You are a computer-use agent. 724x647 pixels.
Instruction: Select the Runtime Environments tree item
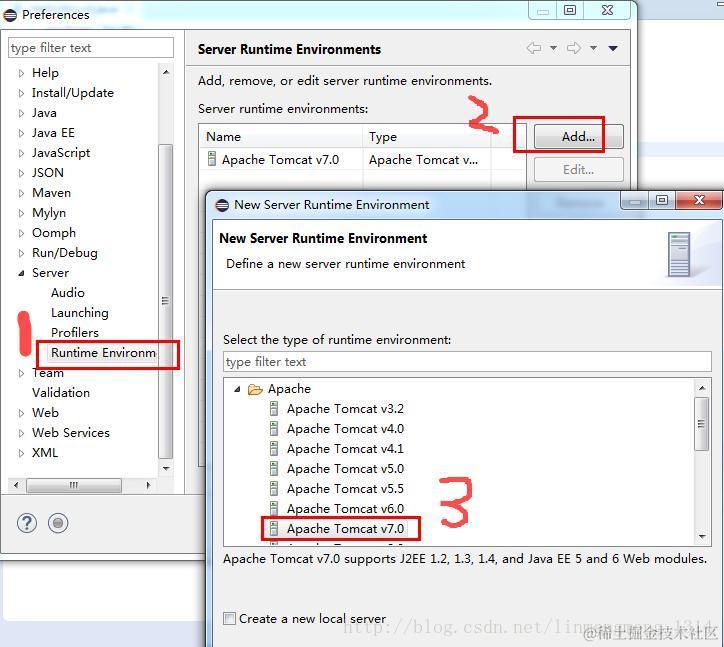click(103, 353)
